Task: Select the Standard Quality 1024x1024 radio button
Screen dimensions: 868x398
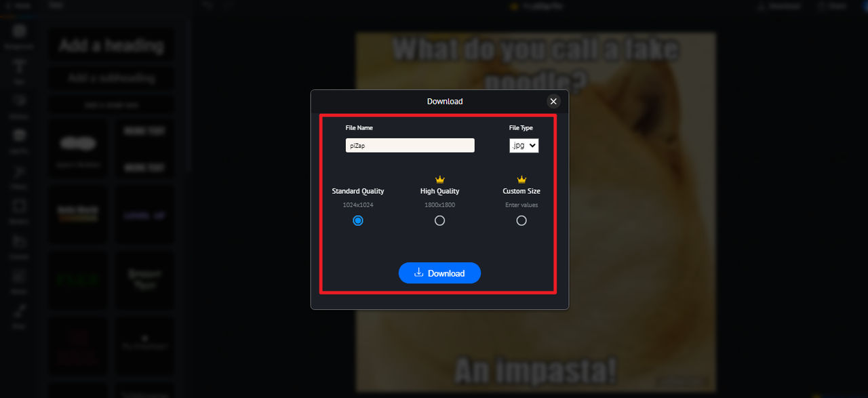Action: click(x=358, y=220)
